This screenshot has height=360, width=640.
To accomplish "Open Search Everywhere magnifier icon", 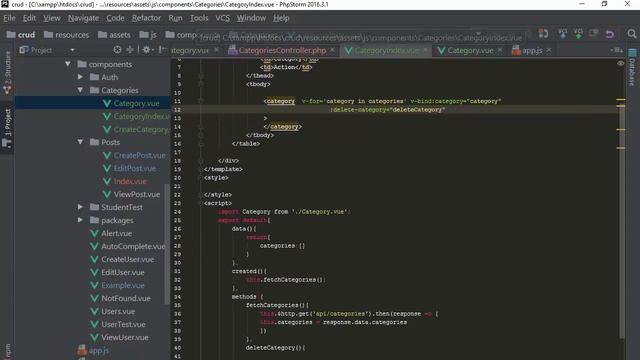I will (x=632, y=34).
